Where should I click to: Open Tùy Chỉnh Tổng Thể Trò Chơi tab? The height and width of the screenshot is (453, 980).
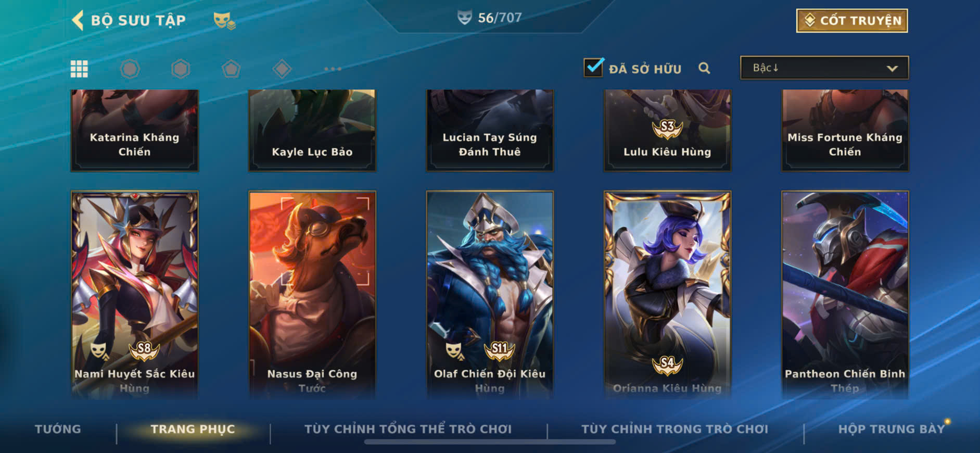pyautogui.click(x=408, y=429)
